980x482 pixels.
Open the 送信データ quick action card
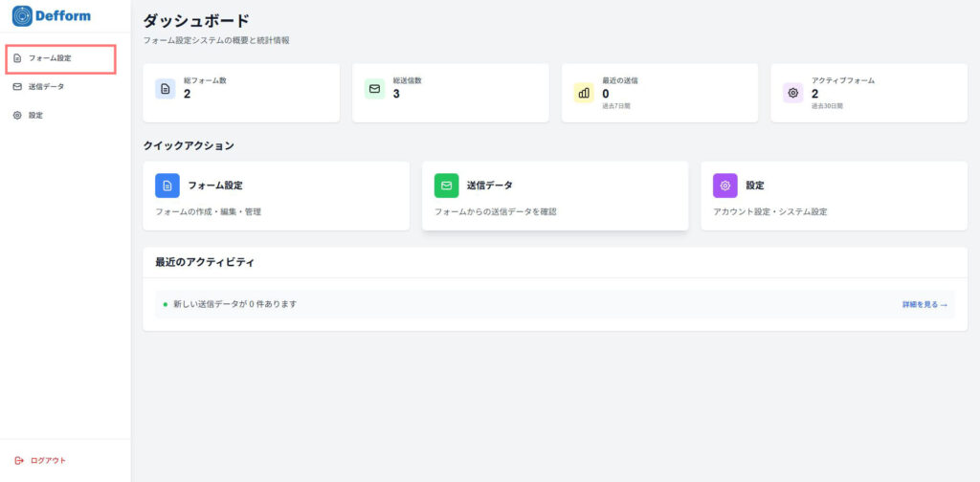point(554,196)
